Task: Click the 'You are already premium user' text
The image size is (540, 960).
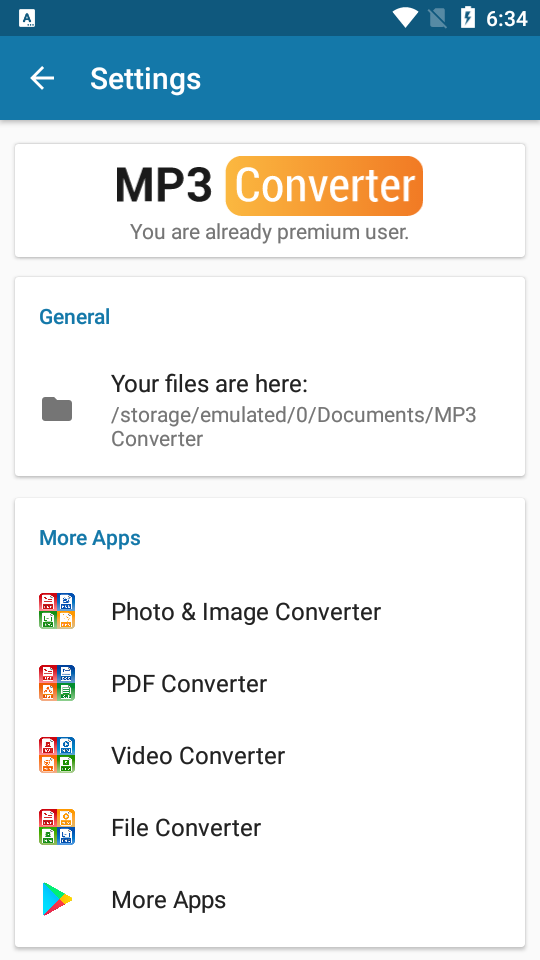Action: [x=269, y=232]
